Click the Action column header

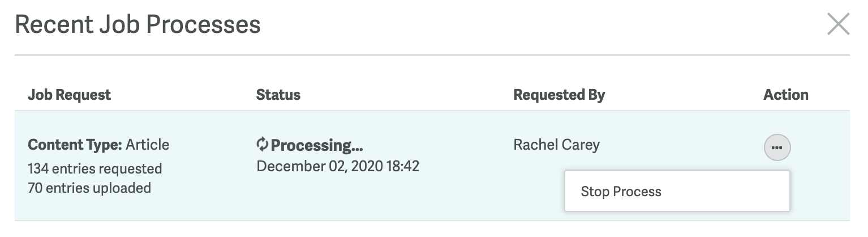click(x=785, y=95)
